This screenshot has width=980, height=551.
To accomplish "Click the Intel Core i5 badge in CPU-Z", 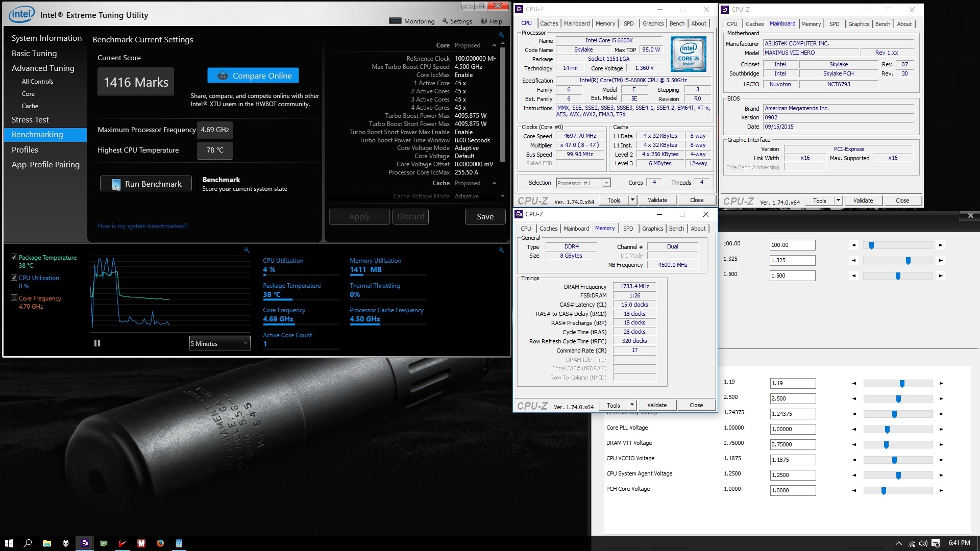I will click(x=688, y=54).
